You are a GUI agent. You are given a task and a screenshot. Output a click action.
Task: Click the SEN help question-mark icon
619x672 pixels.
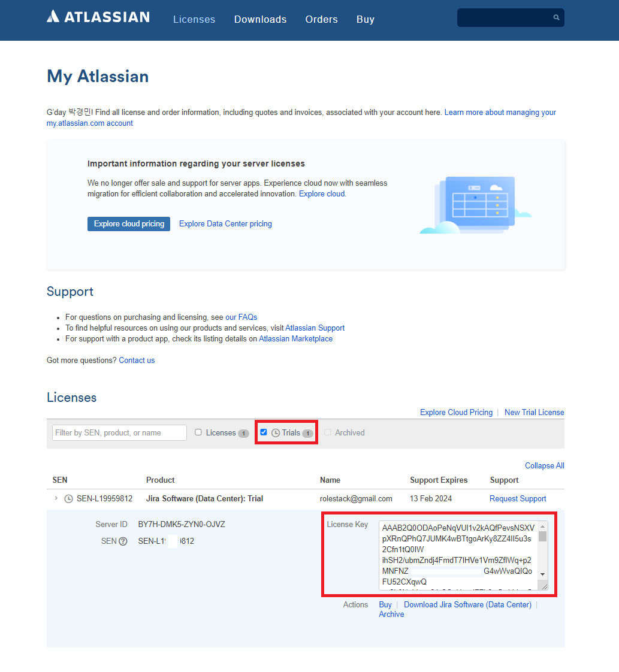pos(123,541)
